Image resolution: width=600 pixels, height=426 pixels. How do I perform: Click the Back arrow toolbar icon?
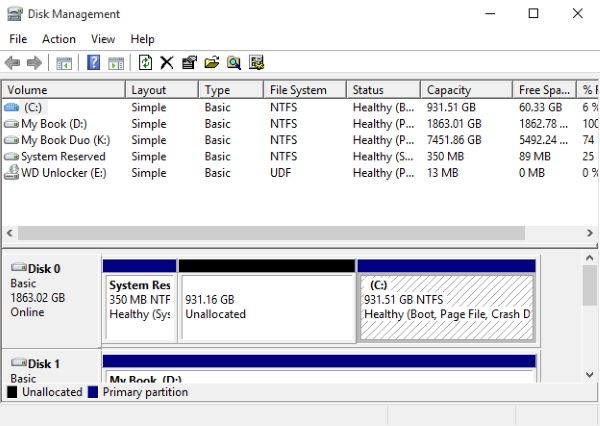13,63
